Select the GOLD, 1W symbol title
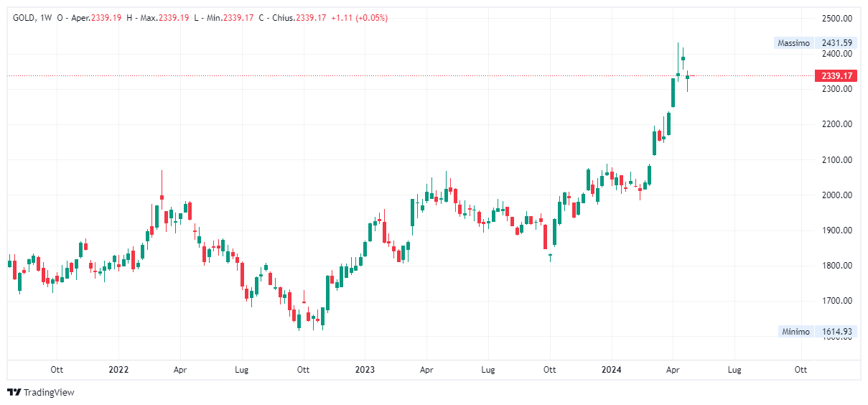868x405 pixels. (x=32, y=18)
